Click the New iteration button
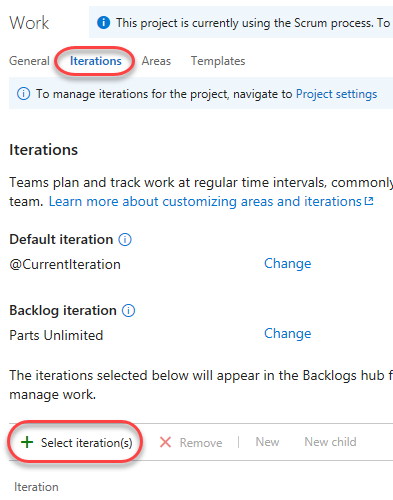The width and height of the screenshot is (393, 500). point(267,442)
